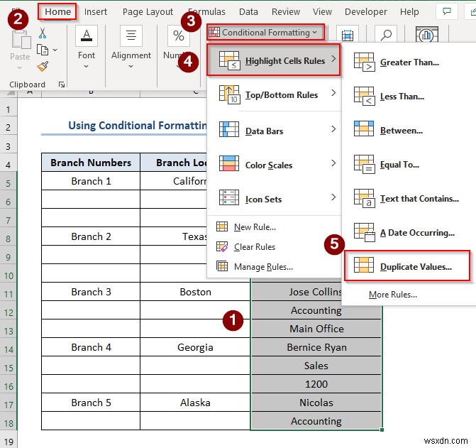Open the Font group icon
The width and height of the screenshot is (476, 448).
pos(87,35)
